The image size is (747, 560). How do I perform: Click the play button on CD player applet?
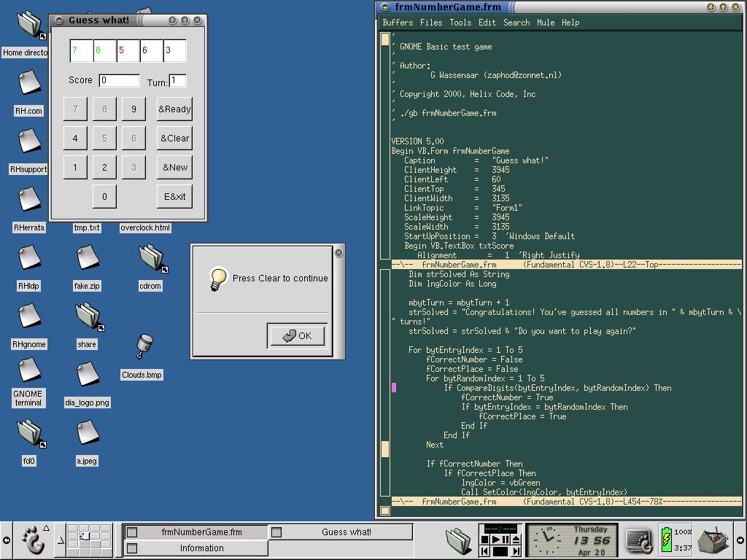coord(495,540)
